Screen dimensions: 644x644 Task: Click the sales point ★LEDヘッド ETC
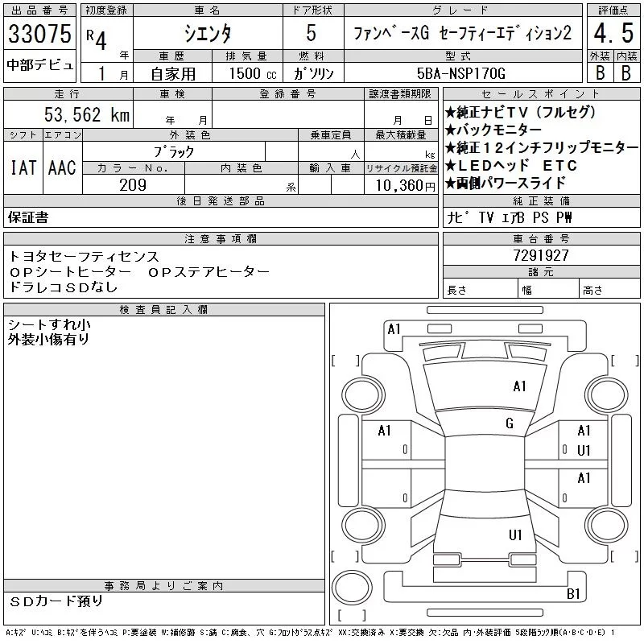click(x=511, y=165)
